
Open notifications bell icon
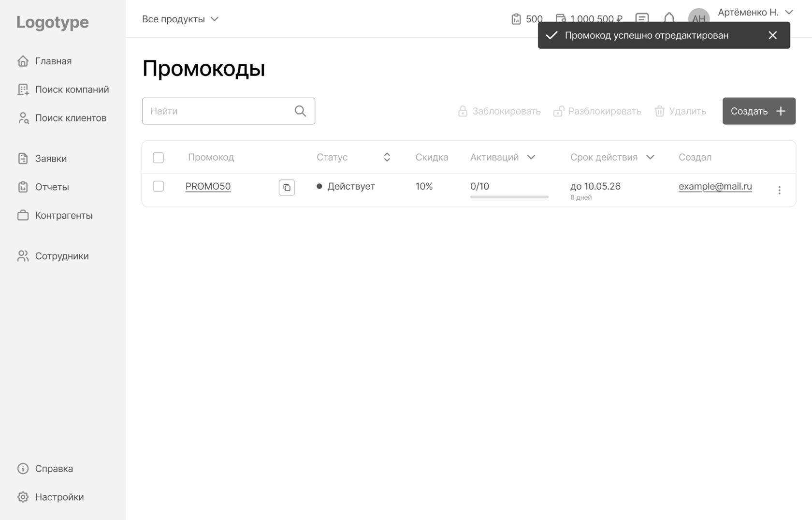click(669, 18)
